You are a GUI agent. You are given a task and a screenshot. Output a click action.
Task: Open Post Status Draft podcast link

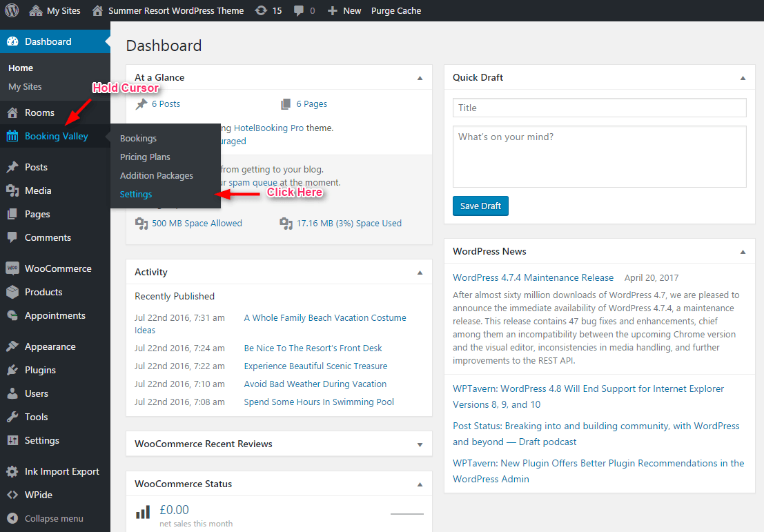click(596, 433)
